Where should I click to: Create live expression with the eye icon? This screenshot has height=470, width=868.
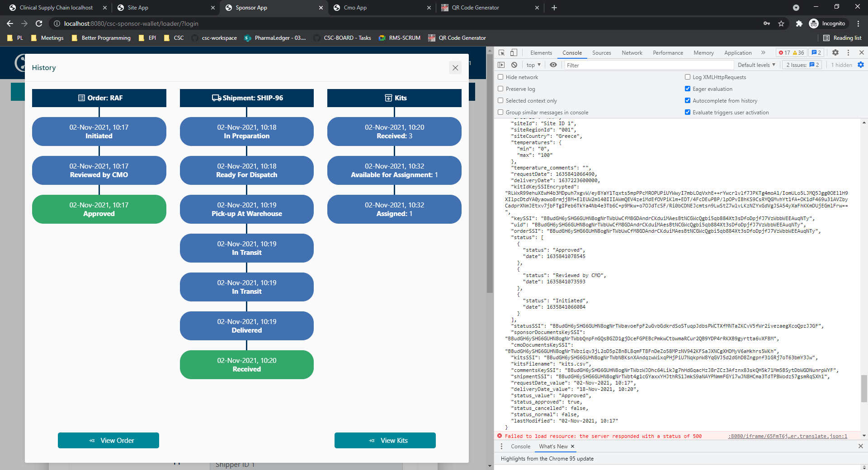click(553, 65)
